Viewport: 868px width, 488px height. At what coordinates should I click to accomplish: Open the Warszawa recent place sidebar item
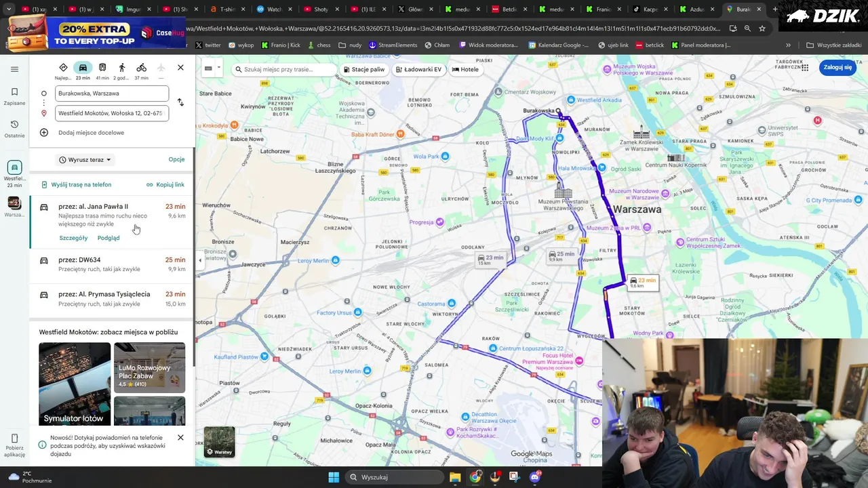pos(14,207)
